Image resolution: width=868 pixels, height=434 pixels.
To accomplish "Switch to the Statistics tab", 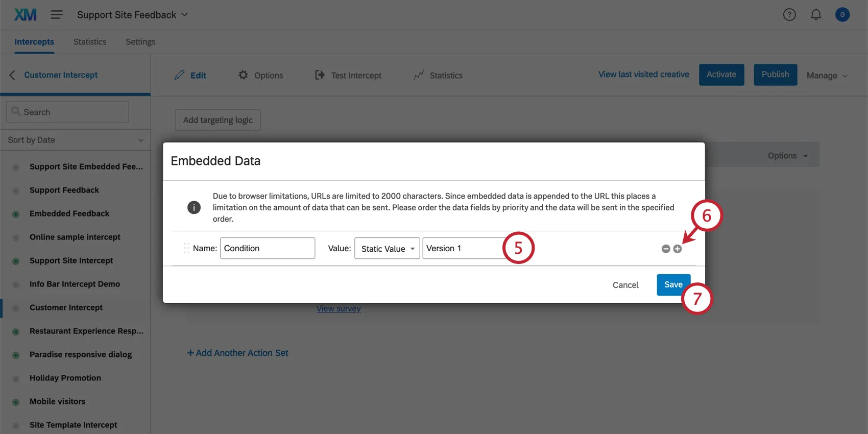I will tap(90, 42).
